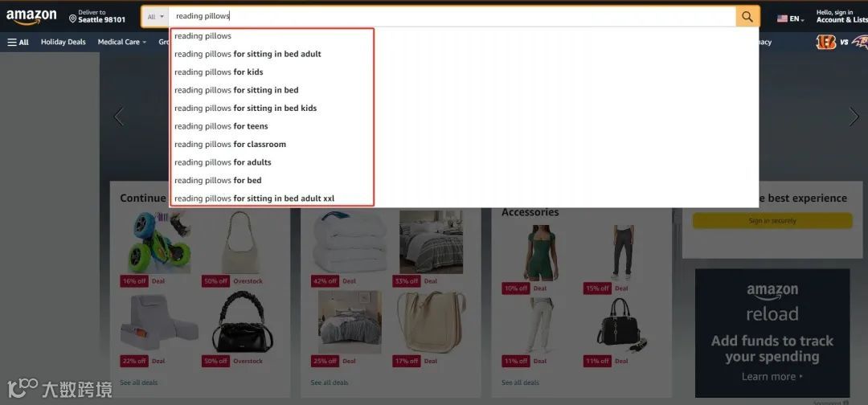868x405 pixels.
Task: Click the 33% off deal badge
Action: [x=407, y=281]
